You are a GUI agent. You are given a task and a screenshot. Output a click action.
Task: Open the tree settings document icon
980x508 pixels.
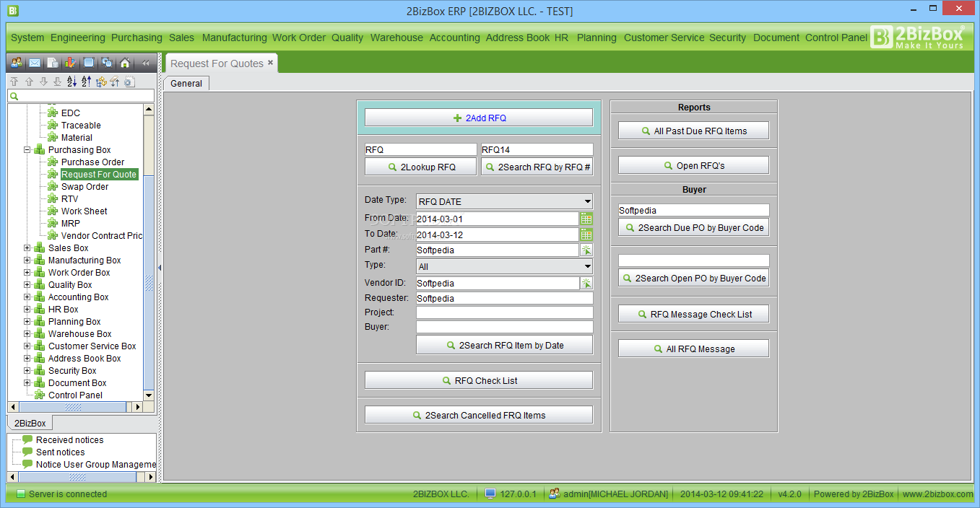129,82
